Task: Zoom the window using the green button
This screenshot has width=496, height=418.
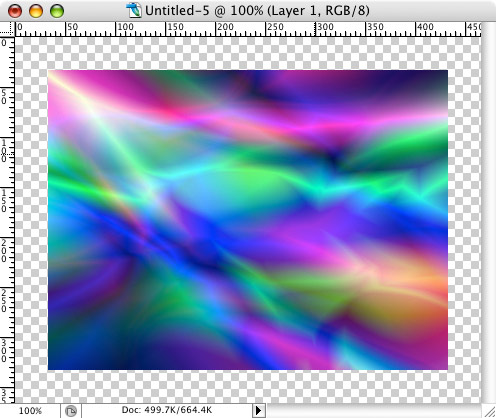Action: click(57, 11)
